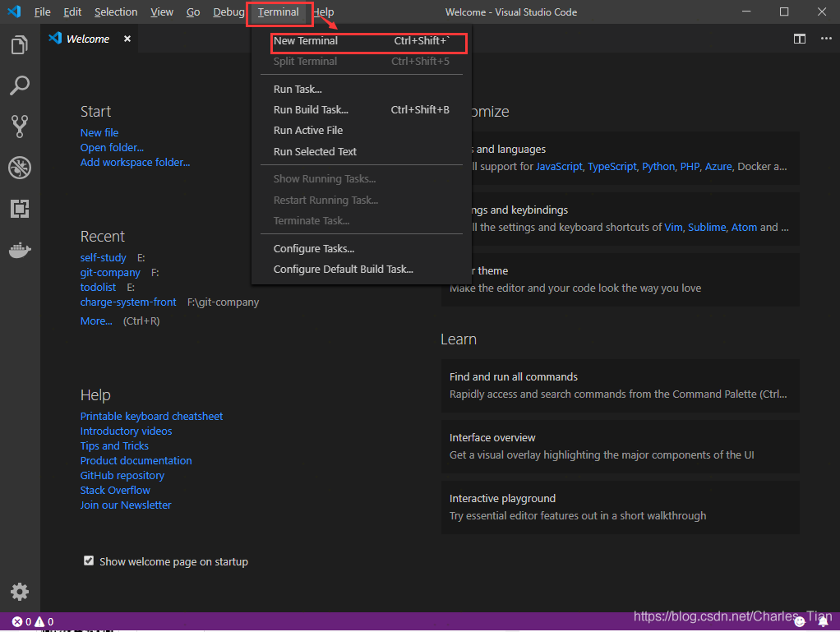This screenshot has height=632, width=840.
Task: Open recent folder self-study
Action: (x=104, y=257)
